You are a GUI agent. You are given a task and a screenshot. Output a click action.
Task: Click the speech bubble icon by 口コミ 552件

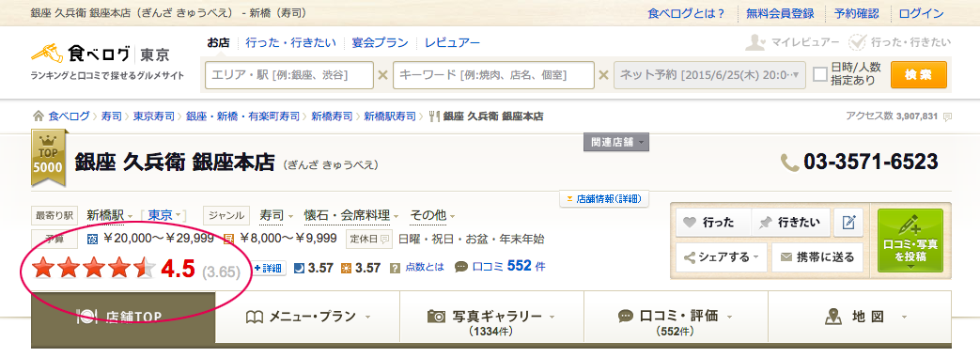point(461,268)
